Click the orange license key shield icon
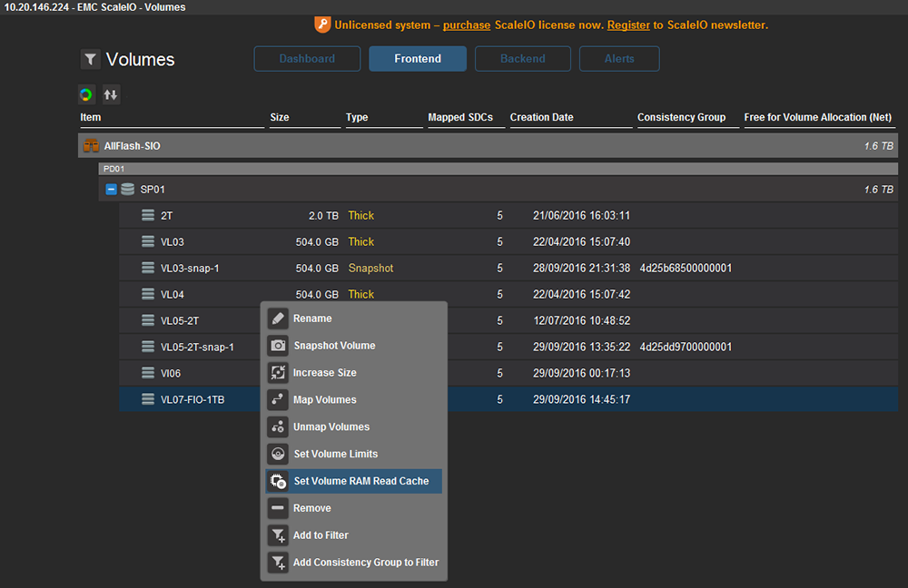Viewport: 908px width, 588px height. [x=322, y=24]
